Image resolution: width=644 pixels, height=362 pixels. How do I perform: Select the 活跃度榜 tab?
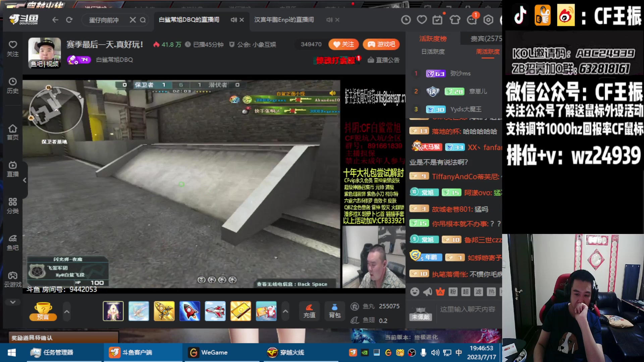click(433, 39)
